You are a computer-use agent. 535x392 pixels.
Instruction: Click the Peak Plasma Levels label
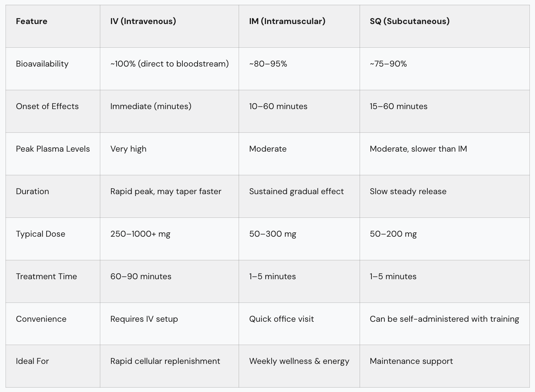[53, 149]
